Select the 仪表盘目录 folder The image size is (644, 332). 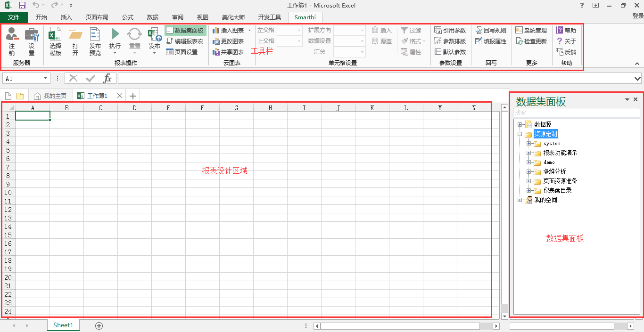click(557, 190)
